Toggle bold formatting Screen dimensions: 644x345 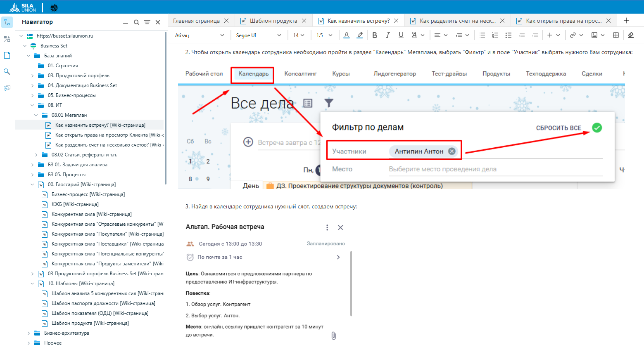click(x=375, y=35)
